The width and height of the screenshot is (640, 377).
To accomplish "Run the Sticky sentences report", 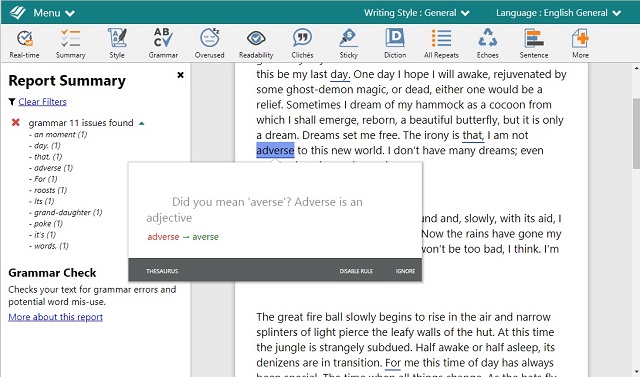I will point(349,44).
